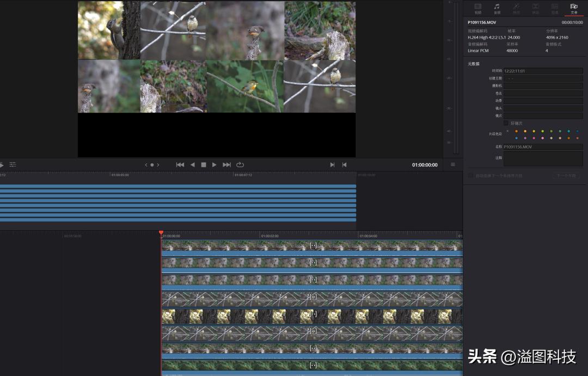Stop playback in the viewer
This screenshot has width=588, height=376.
[x=204, y=165]
